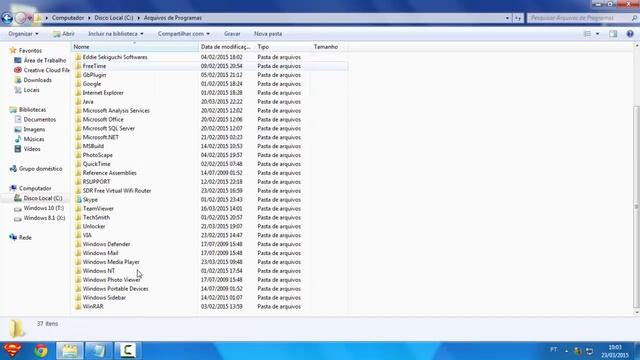This screenshot has height=360, width=640.
Task: Select the Google folder icon
Action: click(x=78, y=84)
